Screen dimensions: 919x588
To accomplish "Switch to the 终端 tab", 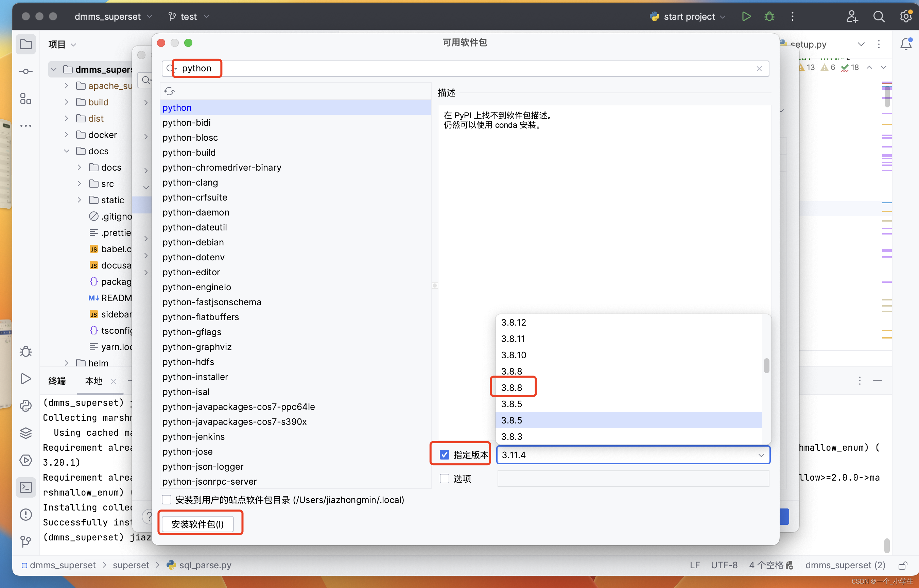I will click(x=56, y=381).
